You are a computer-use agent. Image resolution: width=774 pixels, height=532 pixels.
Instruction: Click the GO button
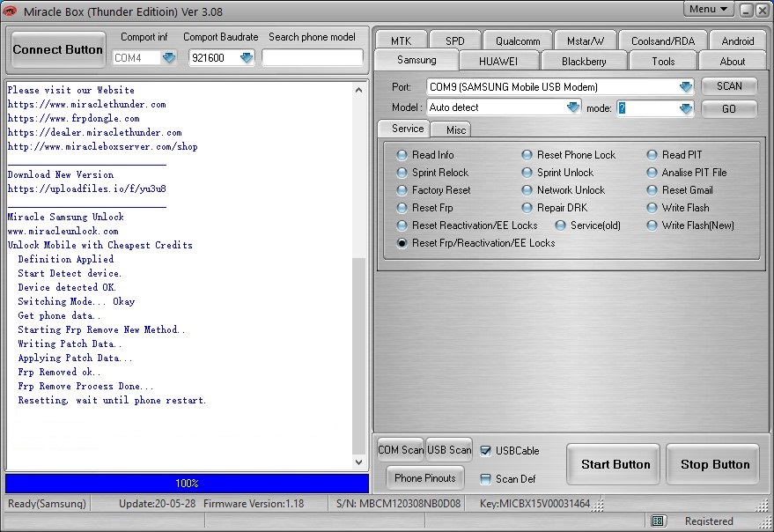click(729, 108)
